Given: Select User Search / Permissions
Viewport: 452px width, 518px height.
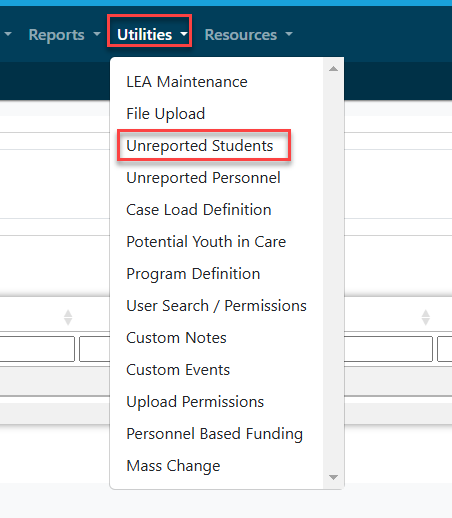Looking at the screenshot, I should click(x=216, y=306).
